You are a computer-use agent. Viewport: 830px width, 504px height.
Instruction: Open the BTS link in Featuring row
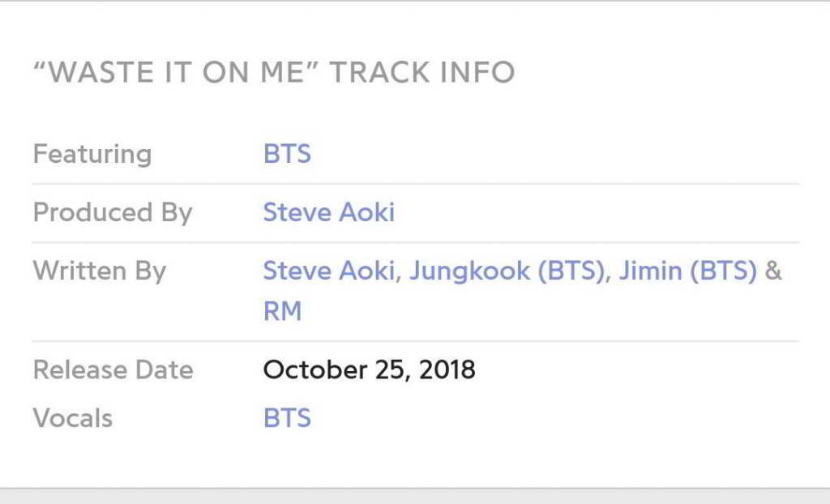pyautogui.click(x=287, y=154)
